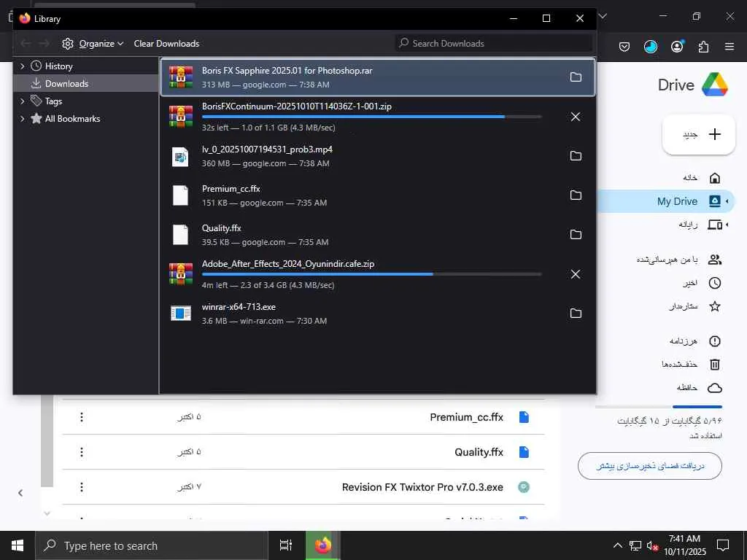
Task: Click the video file icon of prob3.mp4
Action: point(181,156)
